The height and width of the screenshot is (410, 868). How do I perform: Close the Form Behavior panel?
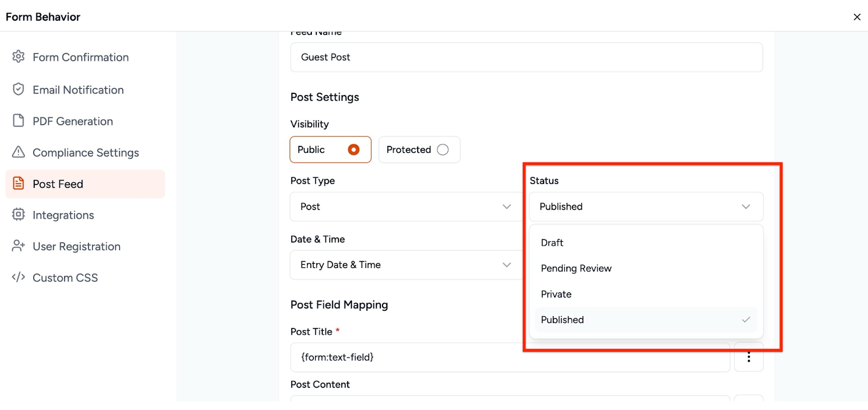857,17
